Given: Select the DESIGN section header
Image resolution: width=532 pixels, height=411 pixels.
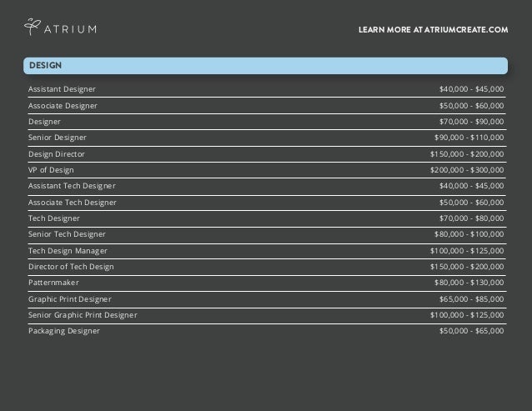Looking at the screenshot, I should (266, 66).
